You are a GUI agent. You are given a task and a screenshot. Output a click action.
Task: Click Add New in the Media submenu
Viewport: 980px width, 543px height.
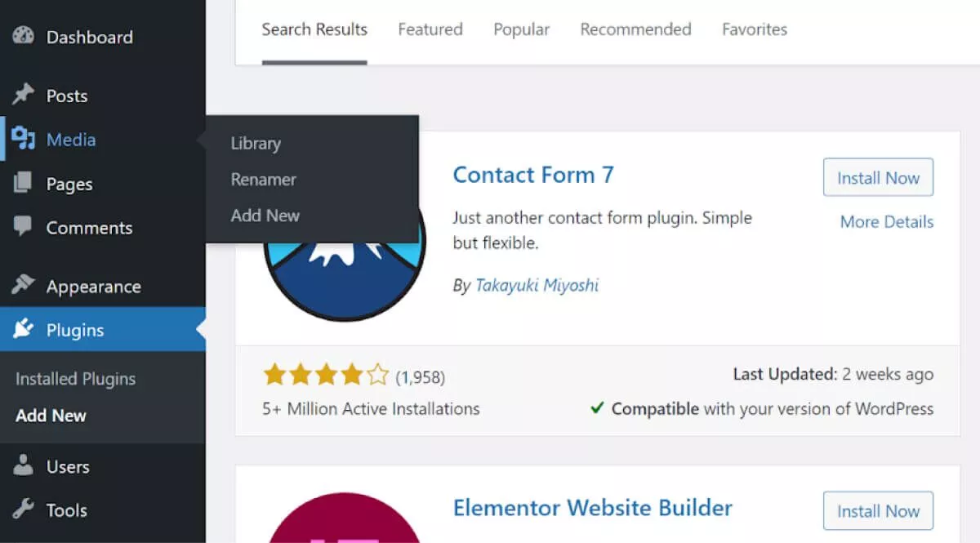(265, 216)
